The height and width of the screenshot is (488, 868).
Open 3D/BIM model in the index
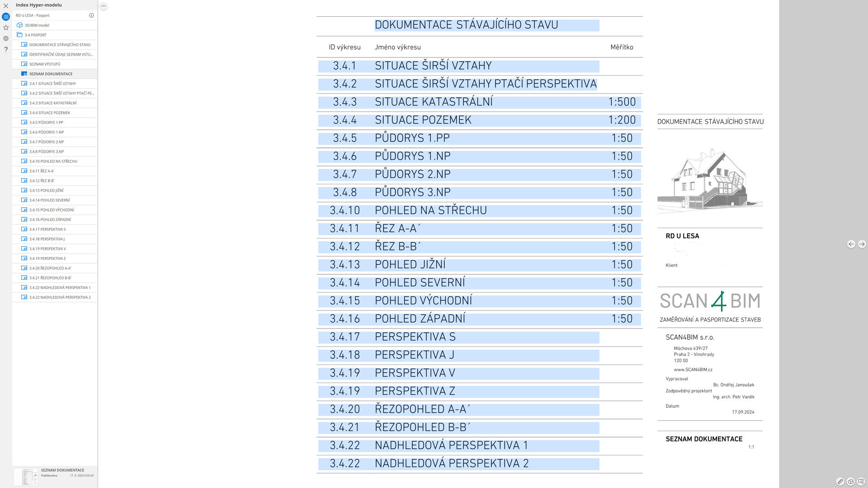click(37, 25)
